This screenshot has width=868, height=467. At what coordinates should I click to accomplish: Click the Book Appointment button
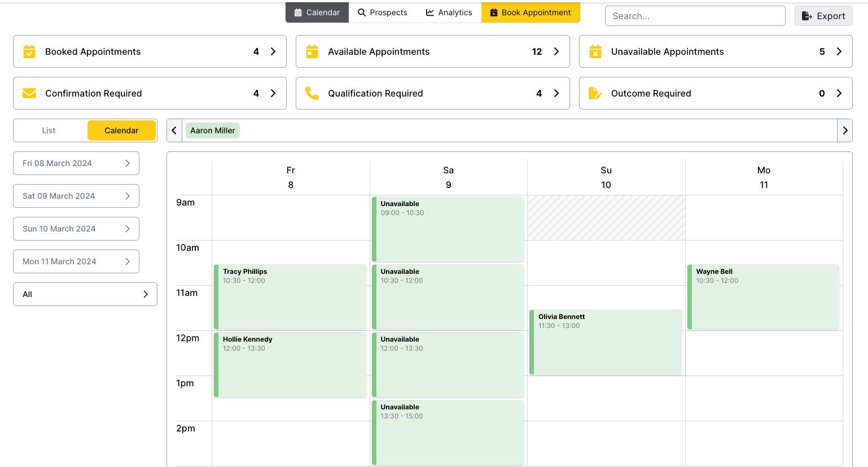tap(531, 12)
